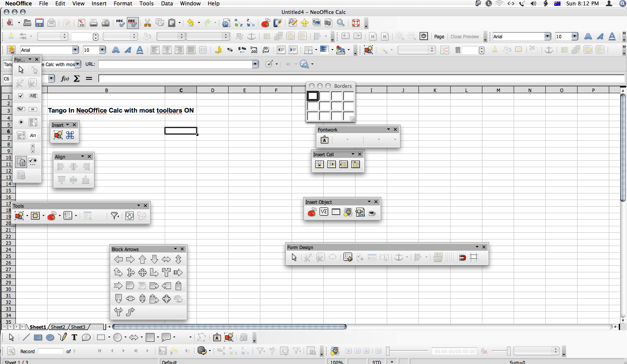Open Align toolbar options arrow
The height and width of the screenshot is (364, 627).
tap(82, 156)
